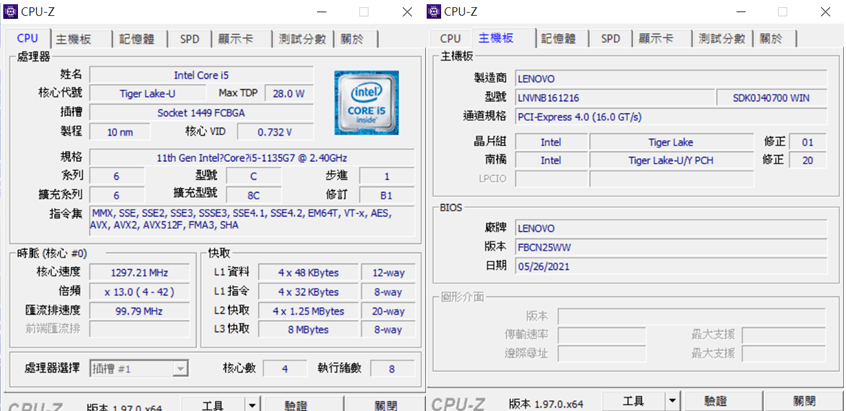Click 關閉 button in left window

[x=385, y=403]
